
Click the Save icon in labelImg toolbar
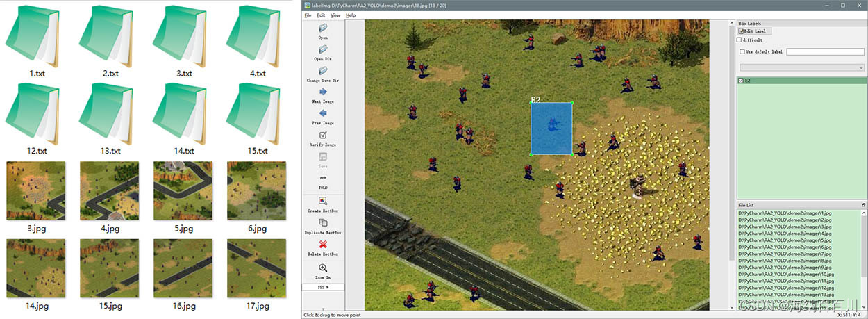323,156
